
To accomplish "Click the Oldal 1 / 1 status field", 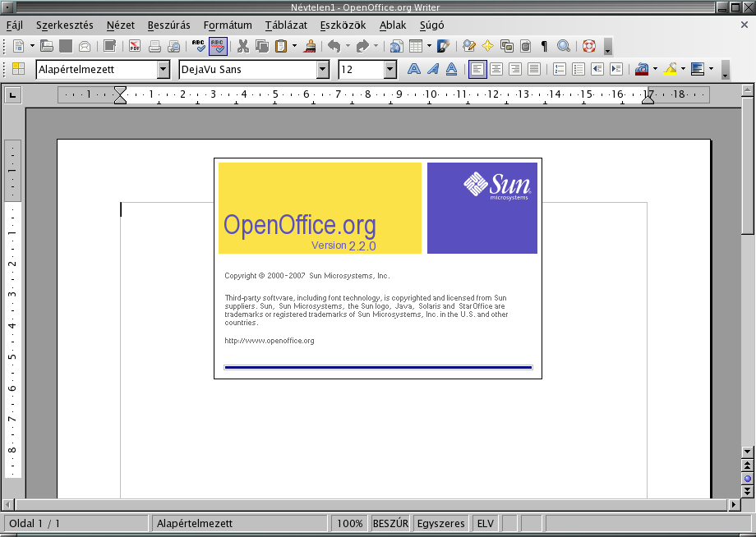I will (x=76, y=524).
